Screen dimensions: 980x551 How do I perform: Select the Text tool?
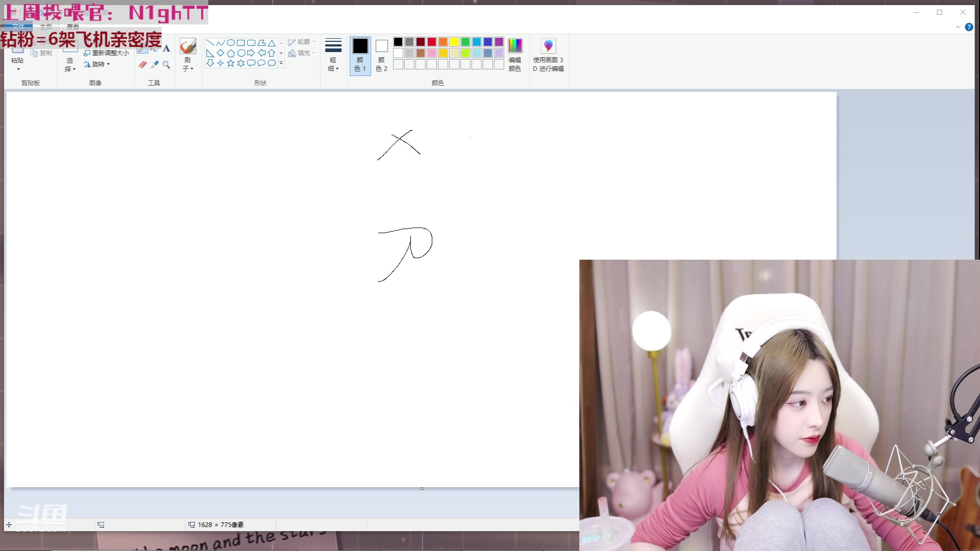click(166, 49)
